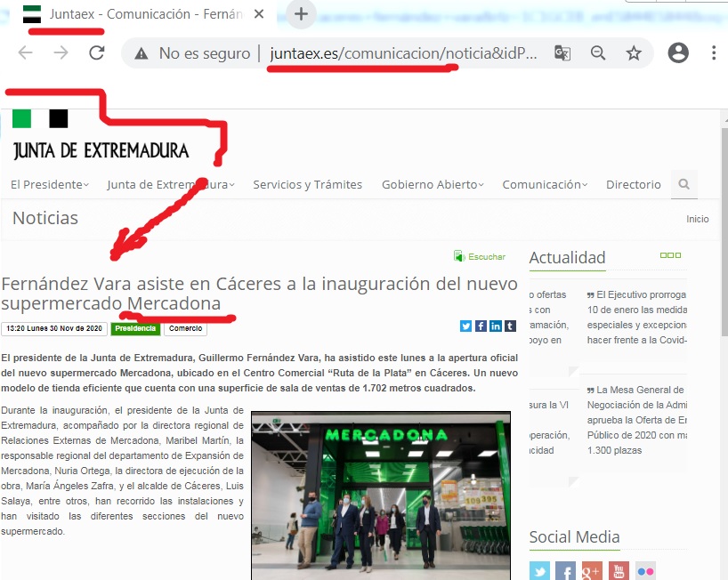Click the site search magnifier icon
Viewport: 728px width, 580px height.
tap(684, 185)
